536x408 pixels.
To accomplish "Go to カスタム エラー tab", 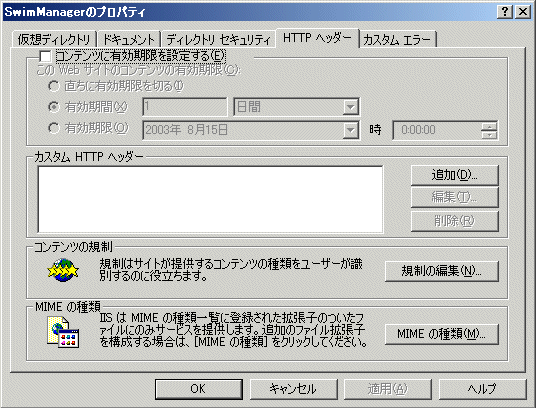I will tap(398, 40).
